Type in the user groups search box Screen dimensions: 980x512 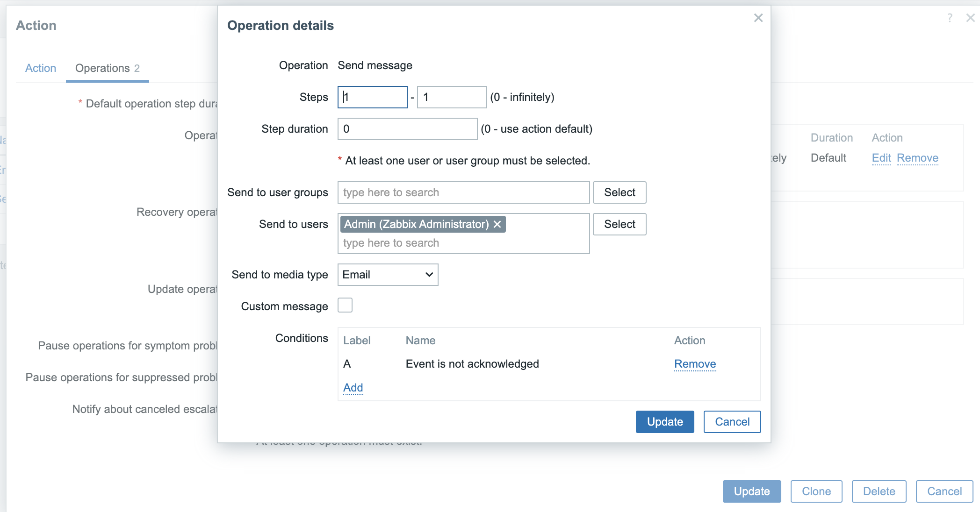click(x=463, y=192)
